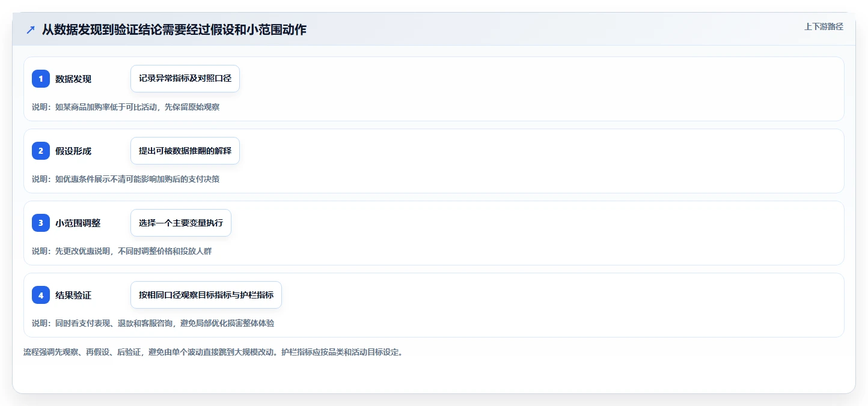
Task: Click the 记录异常指标及对照口径 chip
Action: (x=185, y=79)
